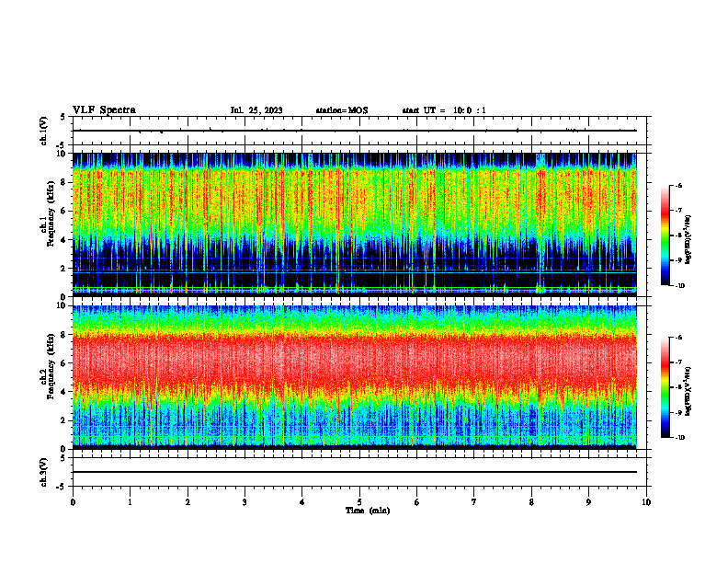The image size is (728, 563).
Task: Click the 'Time (min)' axis label
Action: [368, 511]
